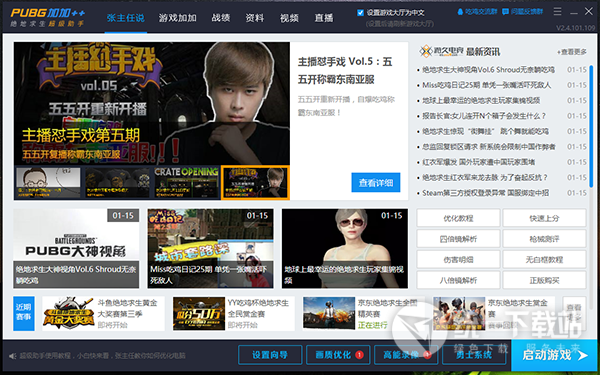Viewport: 600px width, 375px height.
Task: Click the 吃鸡交流群 QQ penguin icon
Action: 460,12
